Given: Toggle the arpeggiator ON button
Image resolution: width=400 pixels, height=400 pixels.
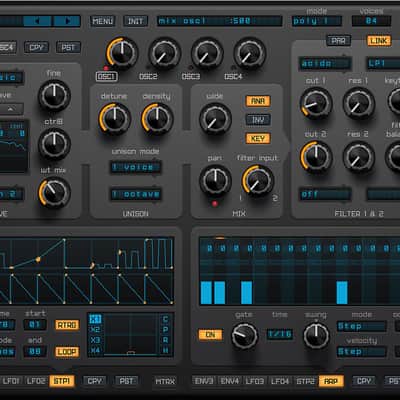Looking at the screenshot, I should point(210,335).
